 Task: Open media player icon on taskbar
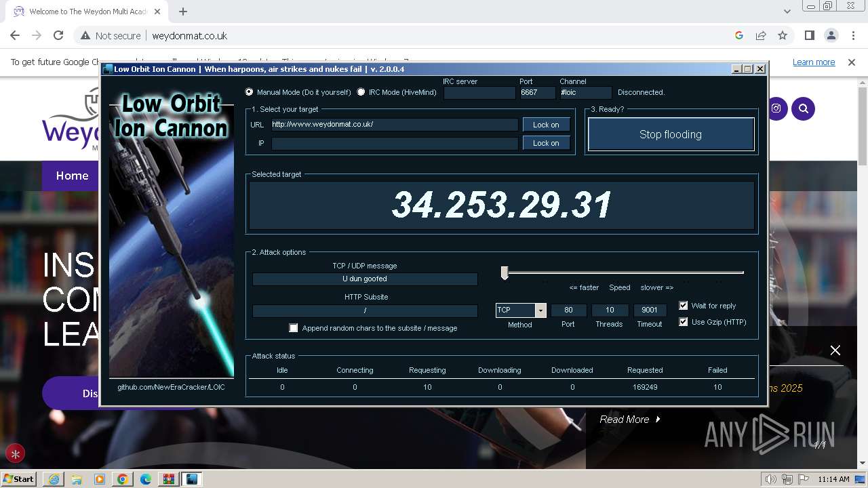coord(100,479)
